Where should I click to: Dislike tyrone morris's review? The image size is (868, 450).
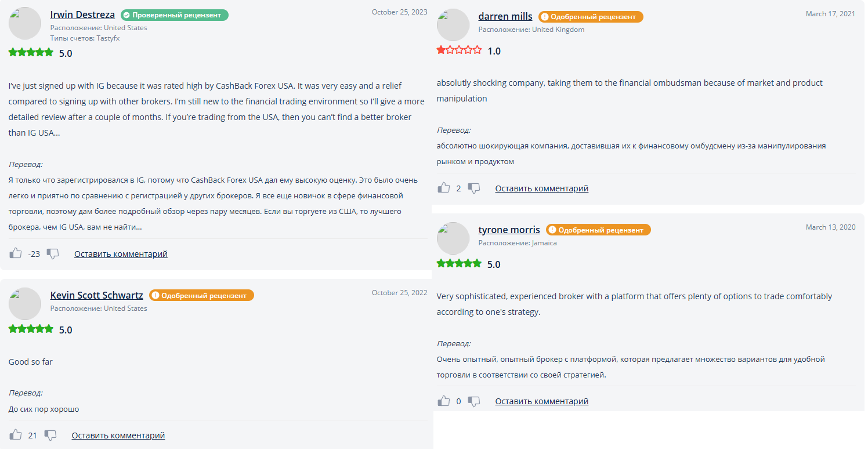click(x=474, y=401)
